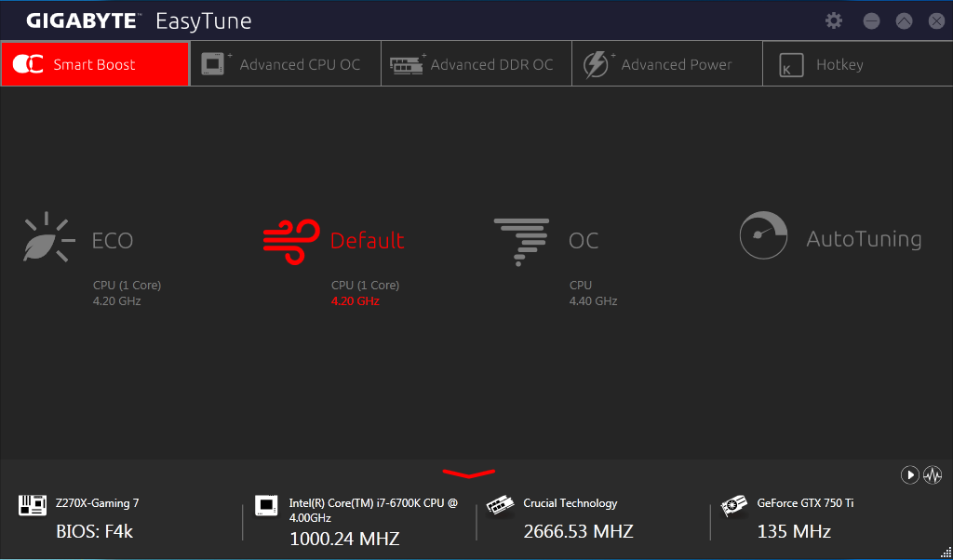Click the red Default label
This screenshot has width=953, height=560.
coord(367,241)
